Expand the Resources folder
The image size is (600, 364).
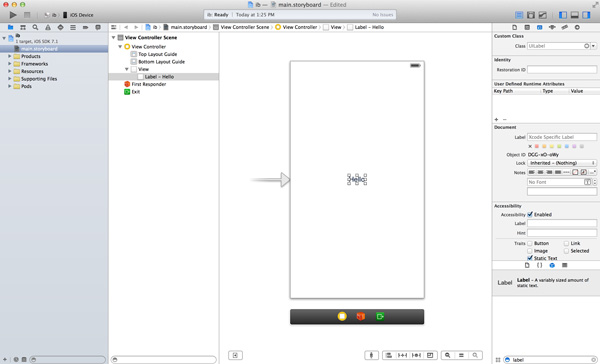[x=10, y=71]
